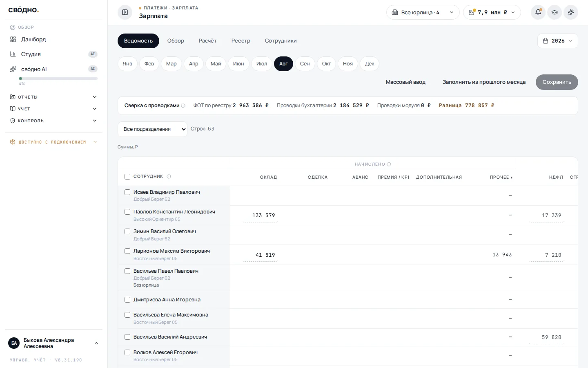Open свόдно AI in sidebar
Image resolution: width=588 pixels, height=368 pixels.
(x=53, y=69)
